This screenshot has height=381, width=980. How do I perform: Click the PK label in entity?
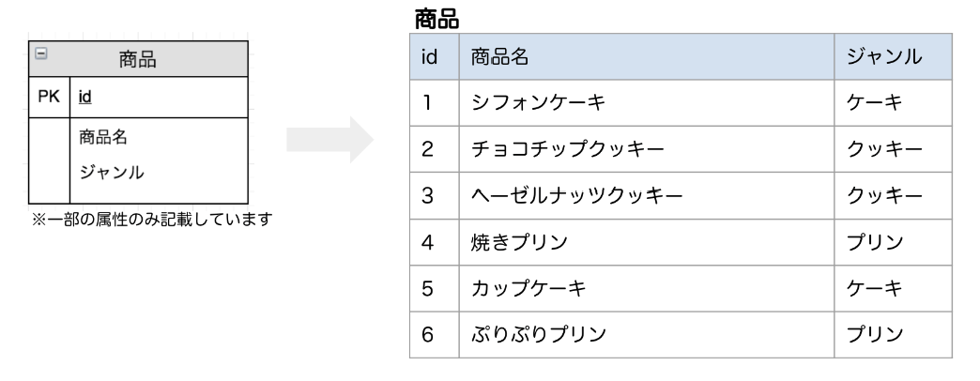click(x=48, y=98)
